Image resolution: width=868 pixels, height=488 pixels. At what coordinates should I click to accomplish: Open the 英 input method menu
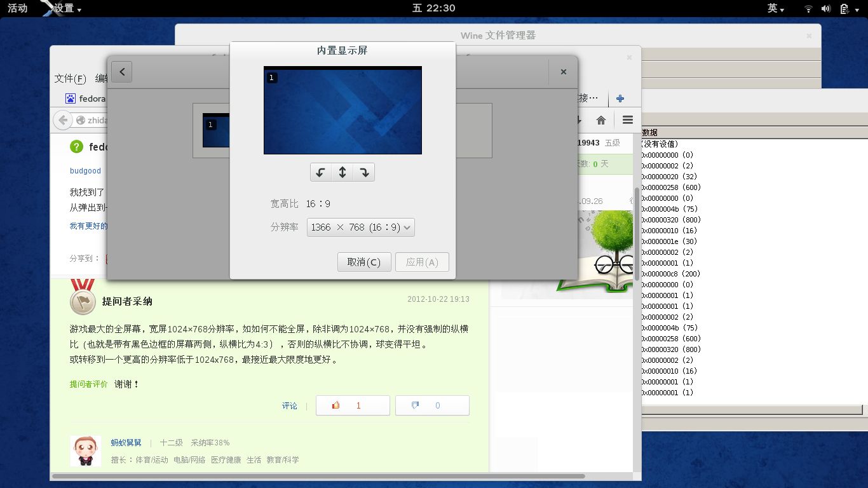point(776,8)
